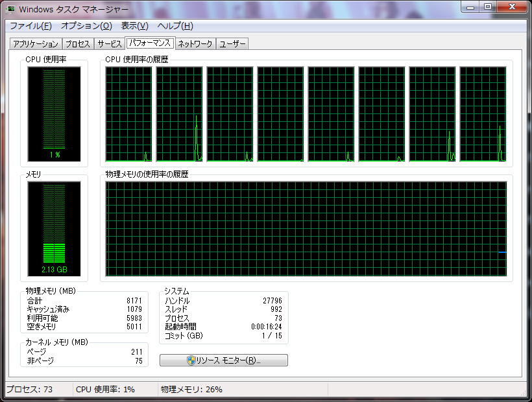
Task: Click the fourth CPU history graph
Action: click(x=280, y=114)
